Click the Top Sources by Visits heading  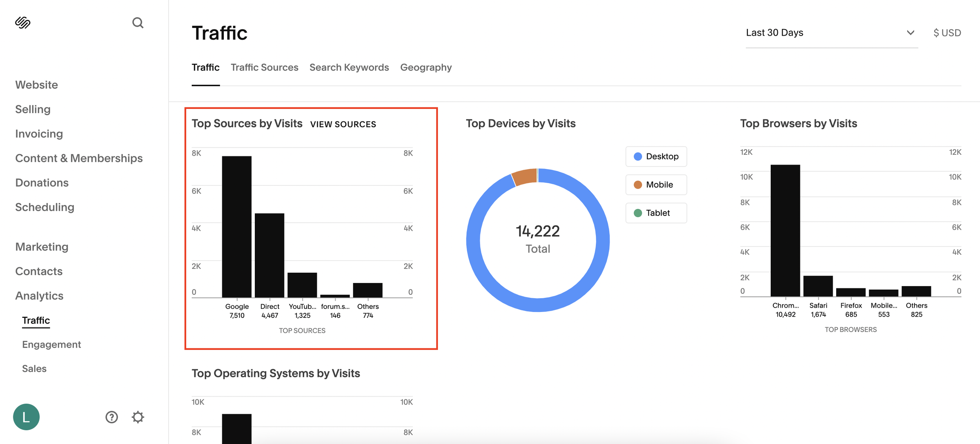tap(247, 124)
